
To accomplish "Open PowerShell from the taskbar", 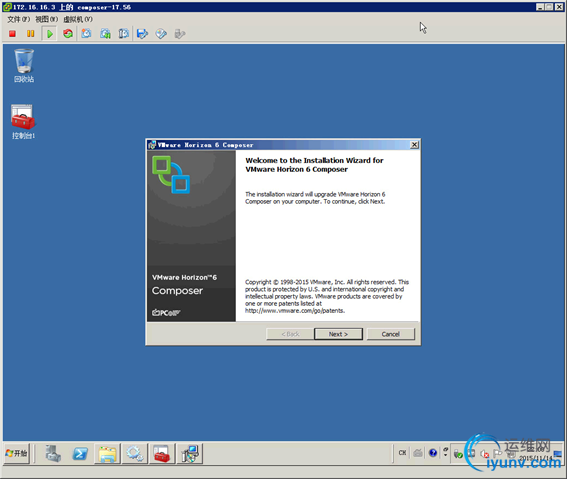I will [80, 453].
